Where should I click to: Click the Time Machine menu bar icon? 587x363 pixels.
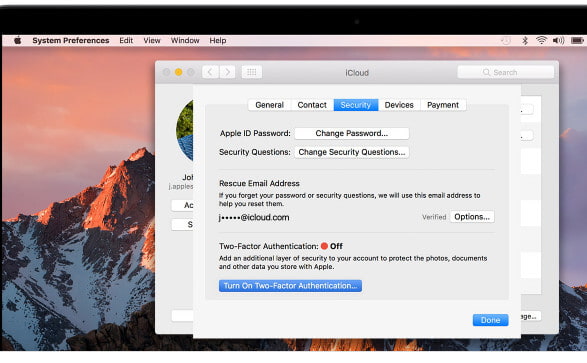coord(506,40)
